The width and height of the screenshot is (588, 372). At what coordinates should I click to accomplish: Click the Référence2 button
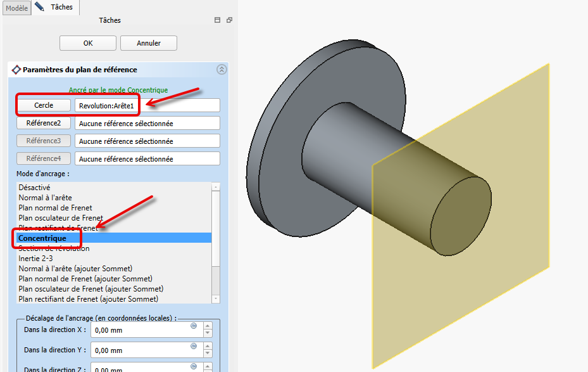[44, 123]
